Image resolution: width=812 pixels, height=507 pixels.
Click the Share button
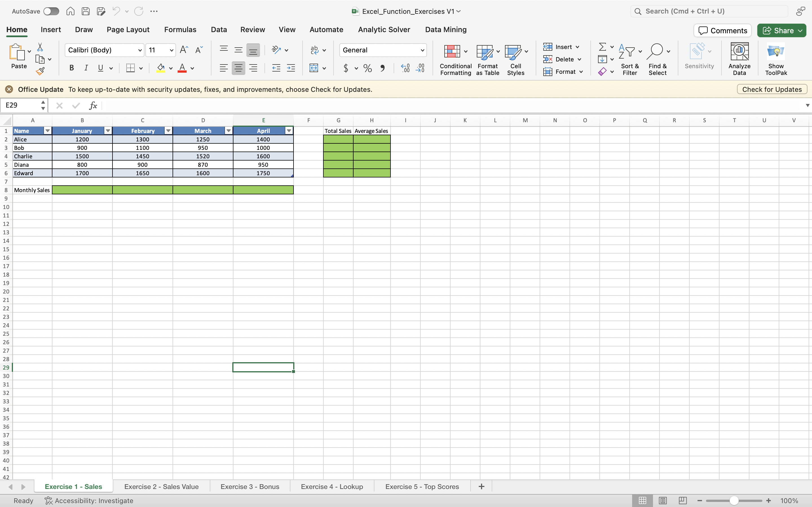(781, 30)
